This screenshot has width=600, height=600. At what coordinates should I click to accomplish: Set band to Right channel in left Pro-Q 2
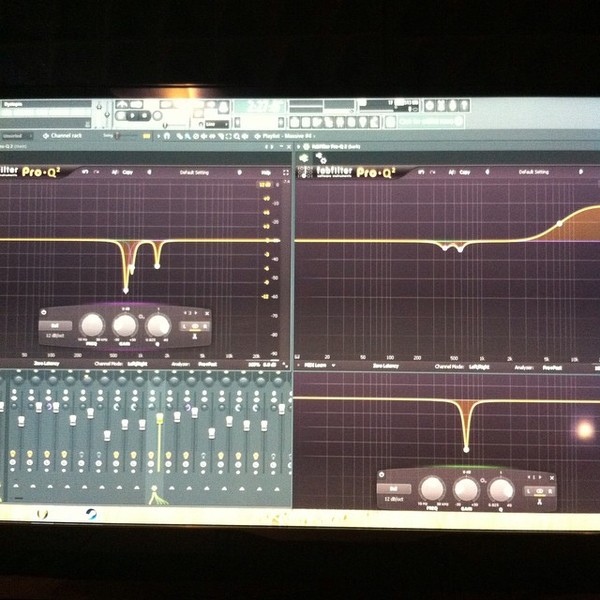click(205, 326)
